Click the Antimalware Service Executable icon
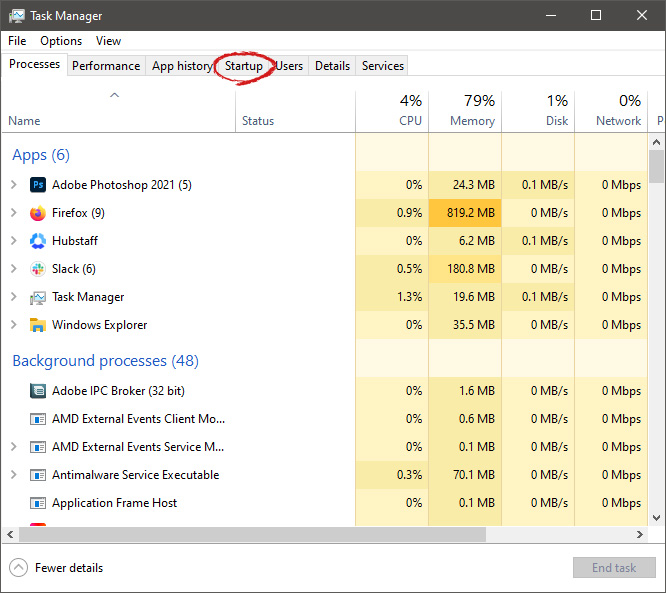The height and width of the screenshot is (593, 666). 38,475
